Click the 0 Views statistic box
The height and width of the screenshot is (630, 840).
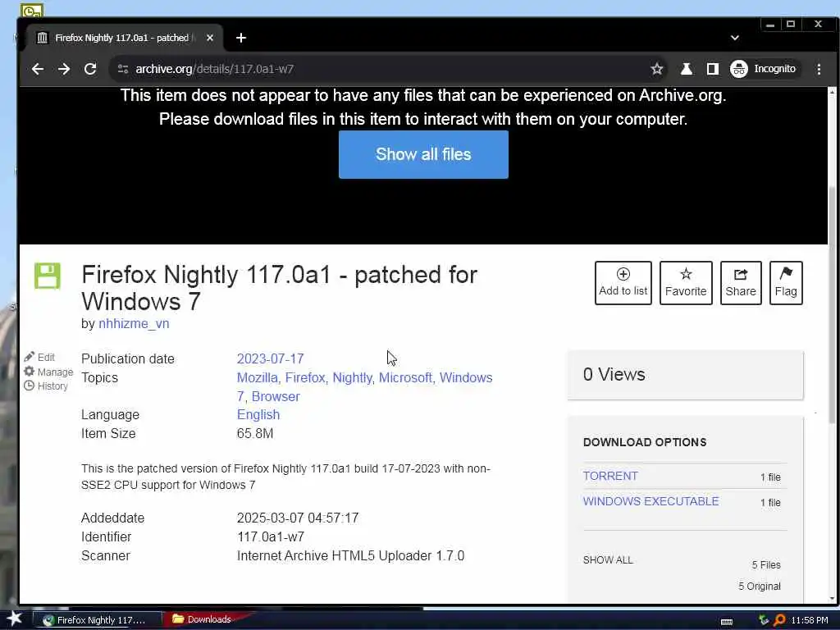tap(685, 374)
